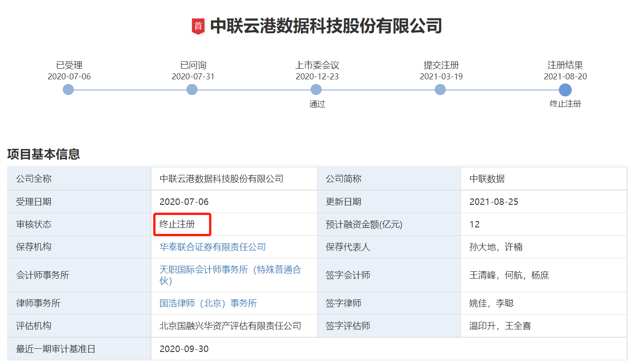Screen dimensions: 641x364
Task: Click the 审核状态 label cell
Action: (79, 225)
